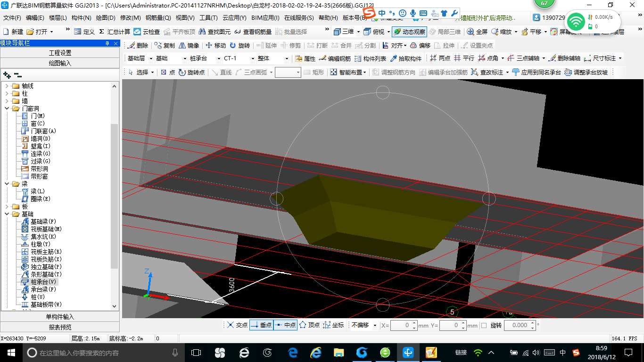Click 全屏 full screen icon
This screenshot has width=644, height=362.
pos(477,32)
